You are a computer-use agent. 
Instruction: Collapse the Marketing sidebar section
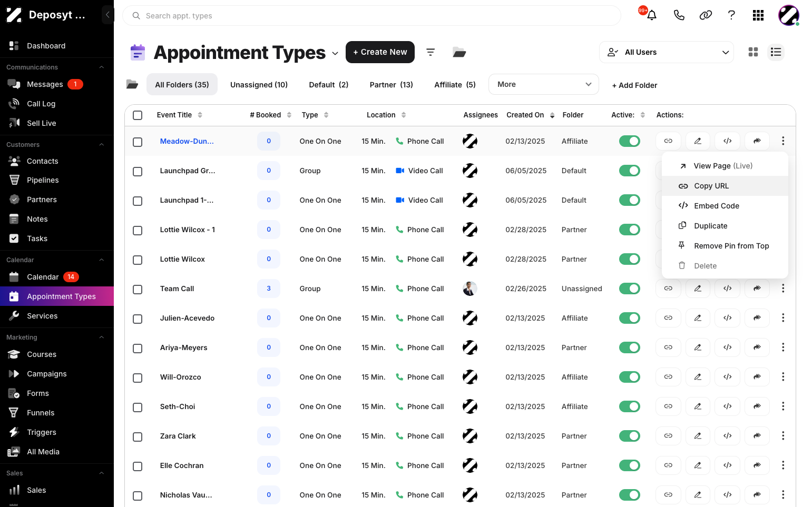pyautogui.click(x=102, y=337)
